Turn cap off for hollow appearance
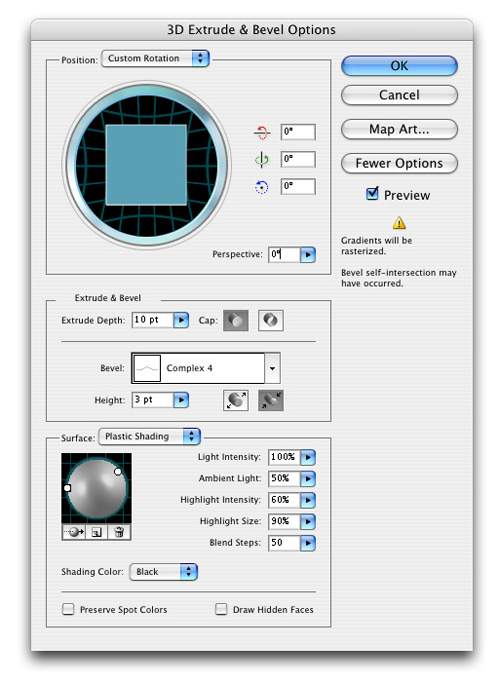Viewport: 500px width, 684px height. (271, 321)
